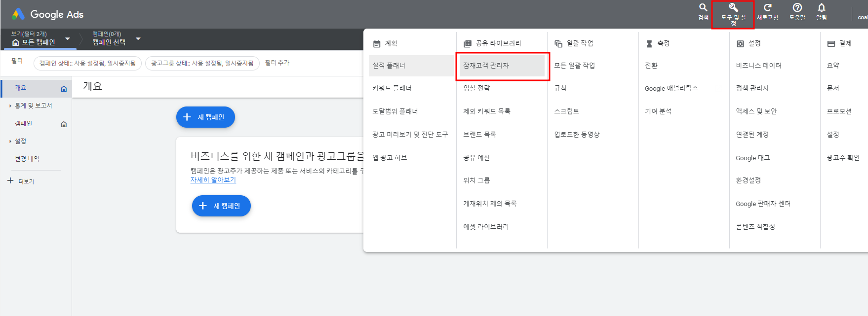The height and width of the screenshot is (316, 868).
Task: Open 비즈니스 데이터
Action: coord(758,66)
